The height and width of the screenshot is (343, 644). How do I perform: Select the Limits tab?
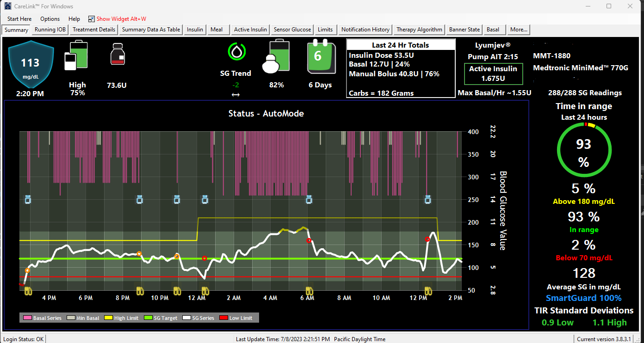point(325,30)
